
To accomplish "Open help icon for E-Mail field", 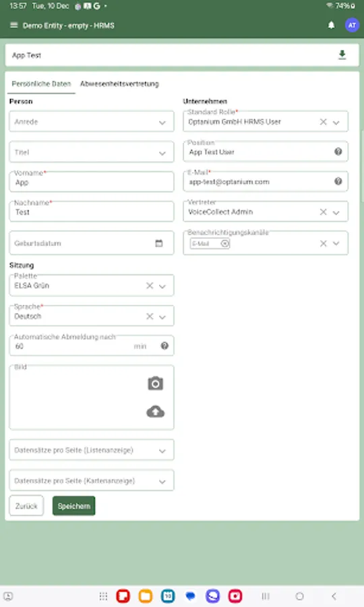I will (x=338, y=181).
